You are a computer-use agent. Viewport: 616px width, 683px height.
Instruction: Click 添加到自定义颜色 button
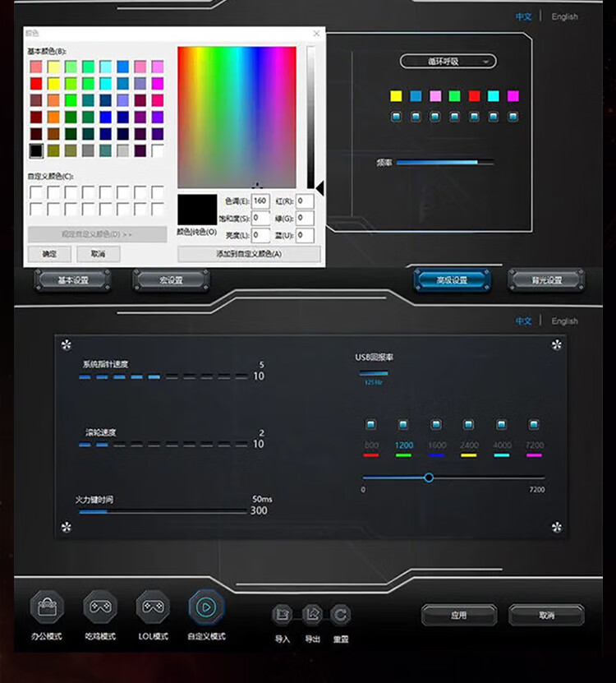pos(249,253)
